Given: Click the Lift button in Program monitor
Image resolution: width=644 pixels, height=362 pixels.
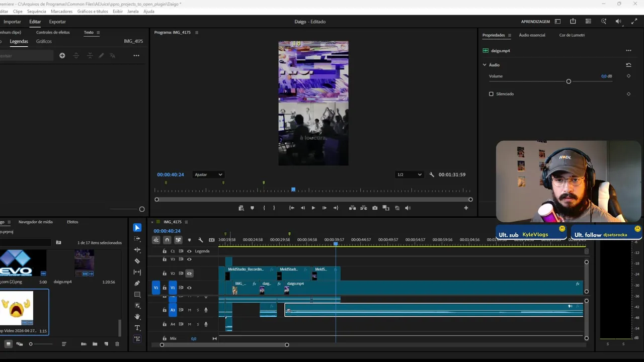Looking at the screenshot, I should tap(352, 208).
